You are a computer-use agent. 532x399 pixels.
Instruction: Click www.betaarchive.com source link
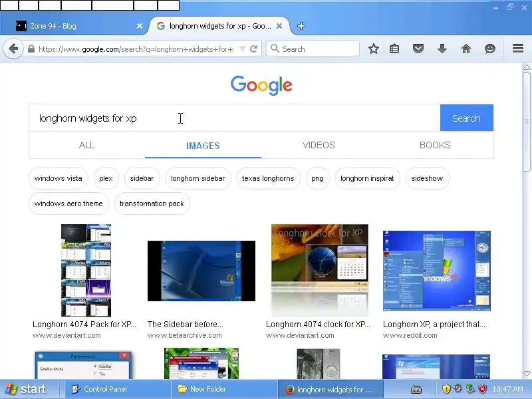point(185,335)
